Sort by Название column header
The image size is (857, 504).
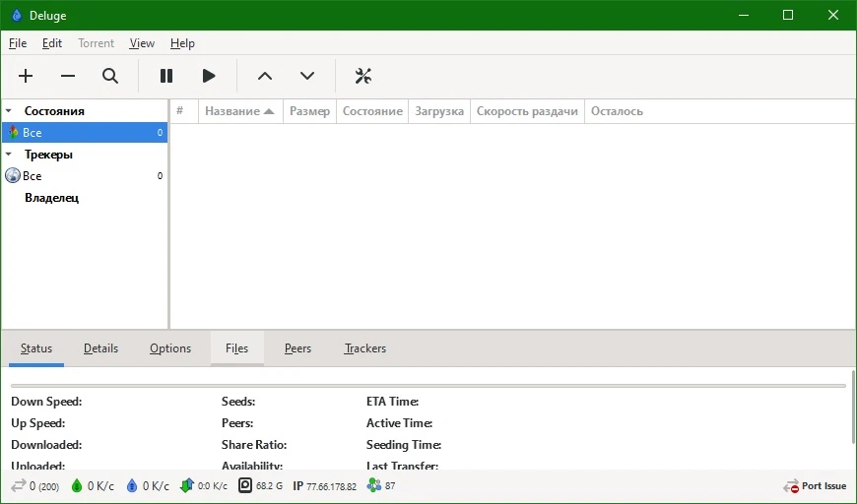point(240,111)
